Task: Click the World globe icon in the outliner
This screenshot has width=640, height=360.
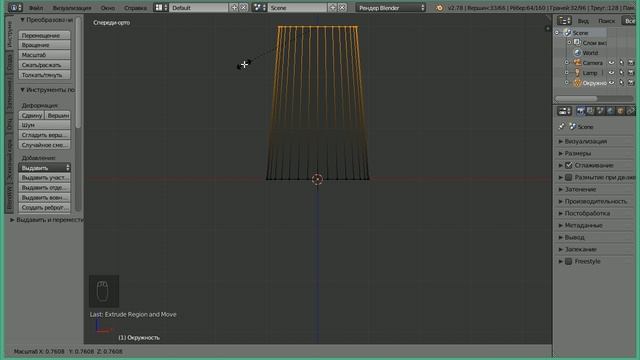Action: 577,53
